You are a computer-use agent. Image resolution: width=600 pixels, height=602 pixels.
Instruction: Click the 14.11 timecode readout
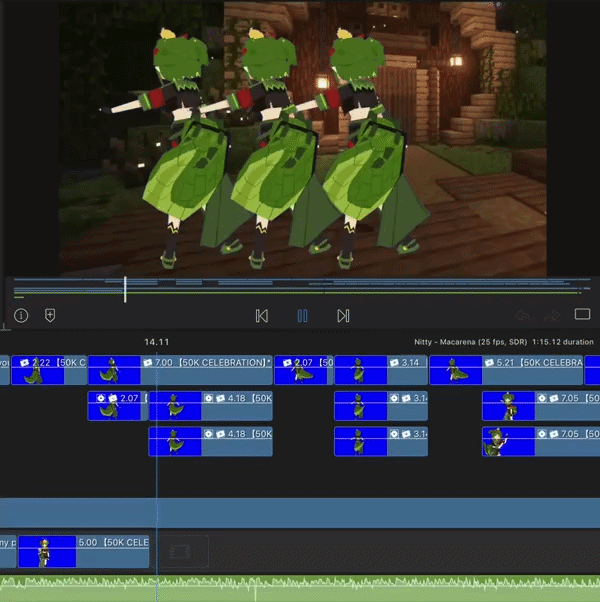(157, 342)
